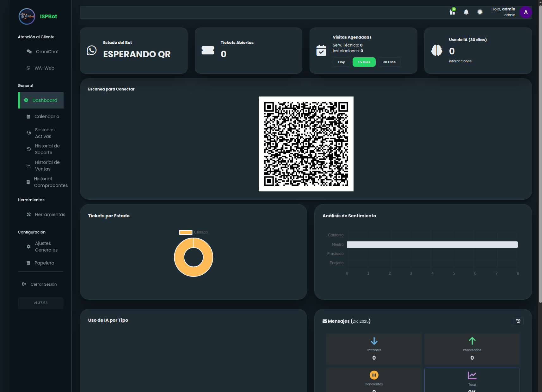Click the ISPBot logo
This screenshot has height=392, width=542.
[27, 16]
